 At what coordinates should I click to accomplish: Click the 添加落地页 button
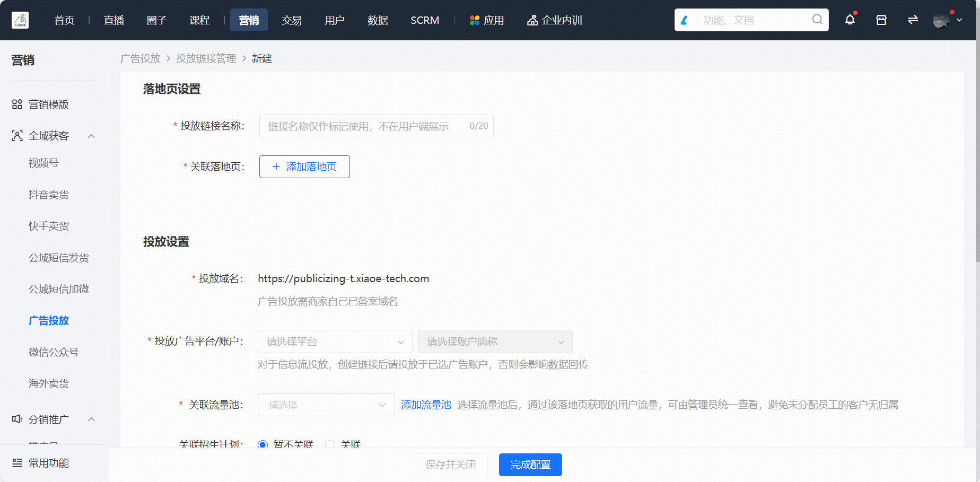(x=304, y=166)
